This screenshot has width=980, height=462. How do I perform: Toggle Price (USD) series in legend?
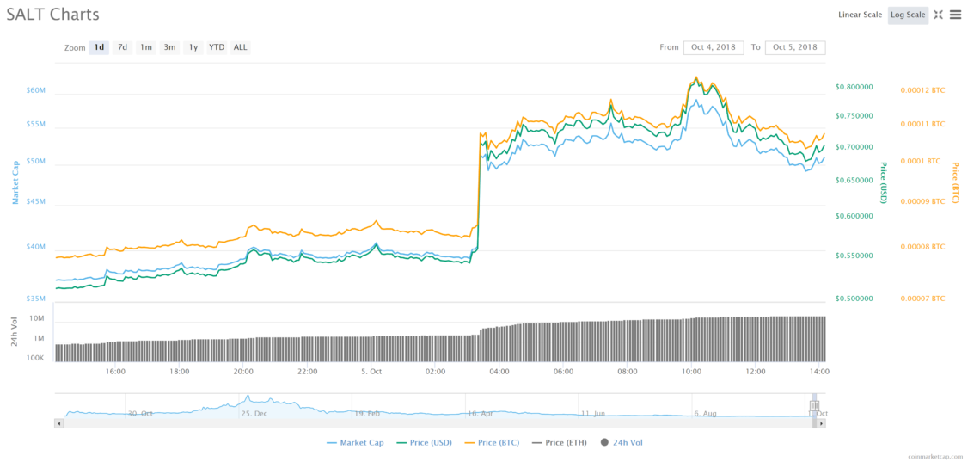click(425, 442)
